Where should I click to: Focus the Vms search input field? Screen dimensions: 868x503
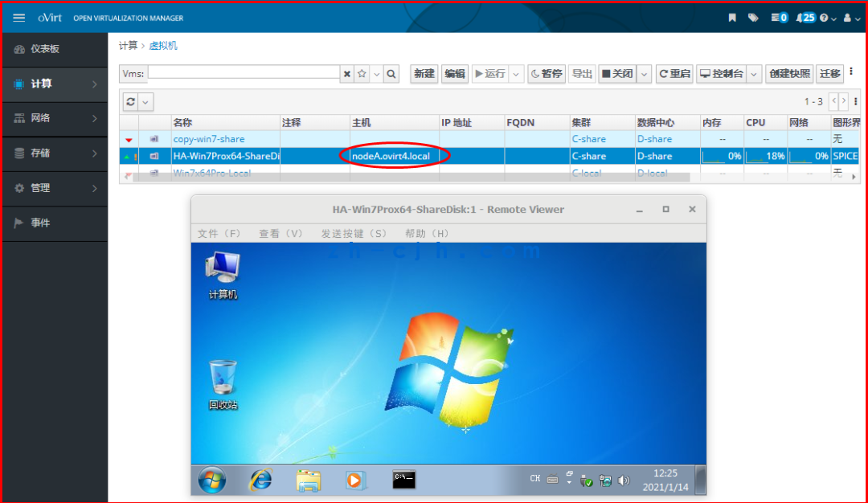coord(244,73)
